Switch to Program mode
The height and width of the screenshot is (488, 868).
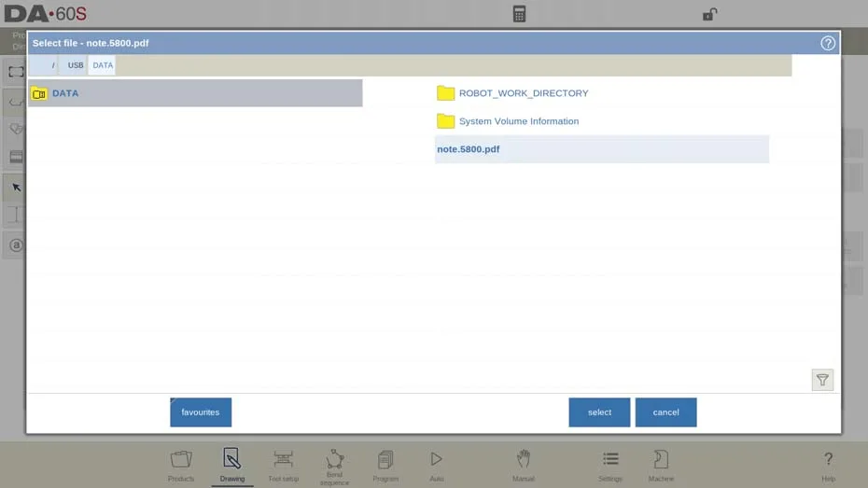(385, 466)
